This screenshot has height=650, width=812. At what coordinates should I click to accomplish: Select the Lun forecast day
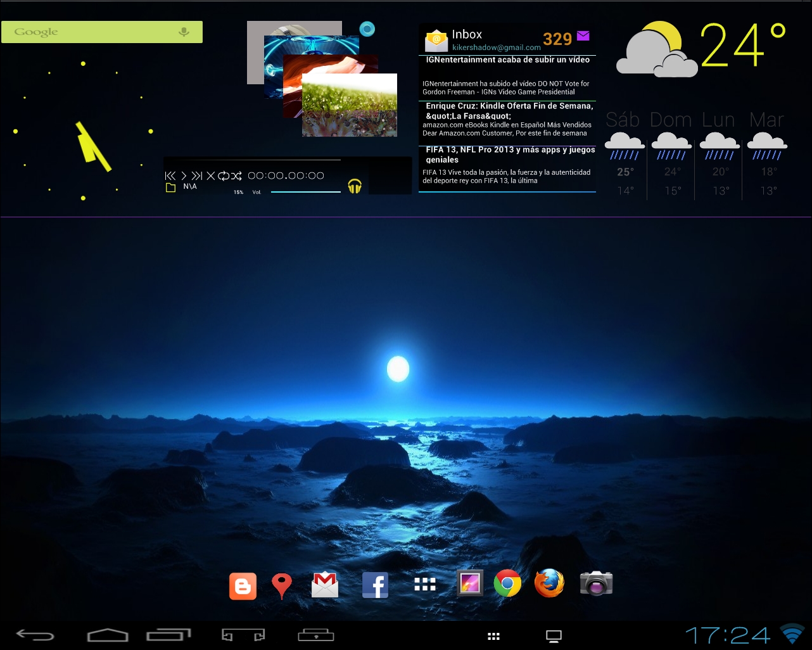click(x=719, y=120)
